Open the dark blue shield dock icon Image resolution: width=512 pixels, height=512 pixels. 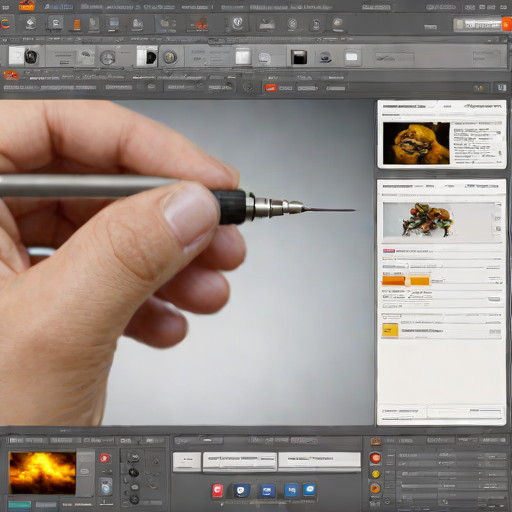click(x=241, y=491)
